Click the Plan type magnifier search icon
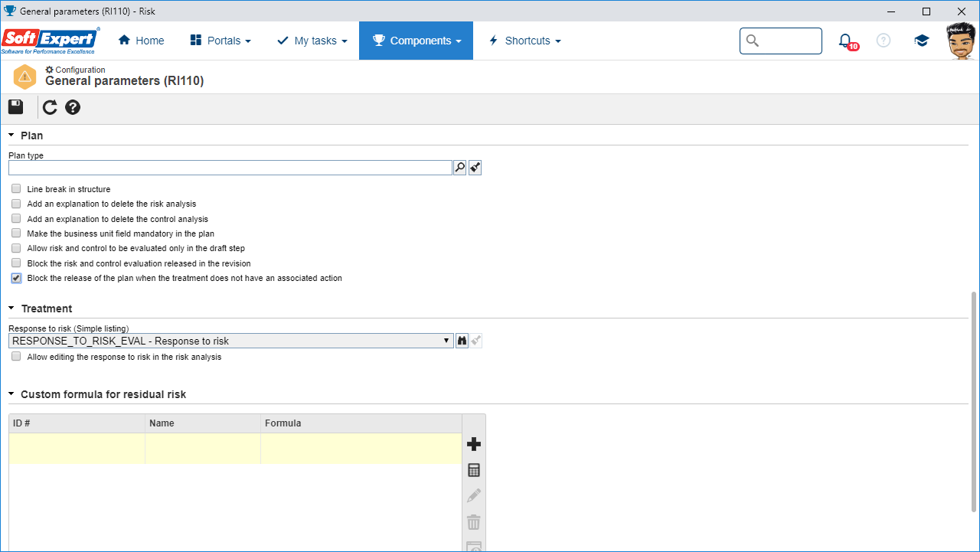The width and height of the screenshot is (980, 552). pyautogui.click(x=460, y=168)
